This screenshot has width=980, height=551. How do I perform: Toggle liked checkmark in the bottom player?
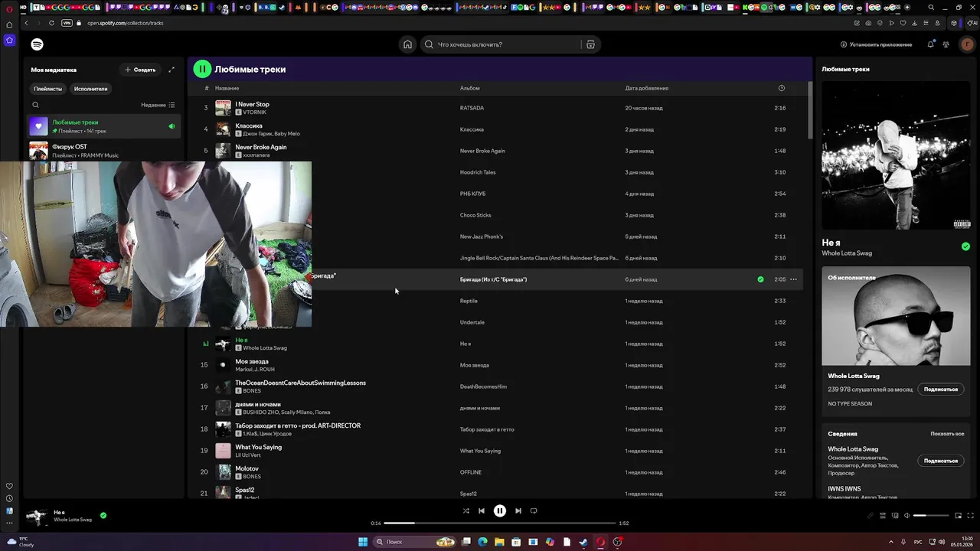click(x=103, y=515)
